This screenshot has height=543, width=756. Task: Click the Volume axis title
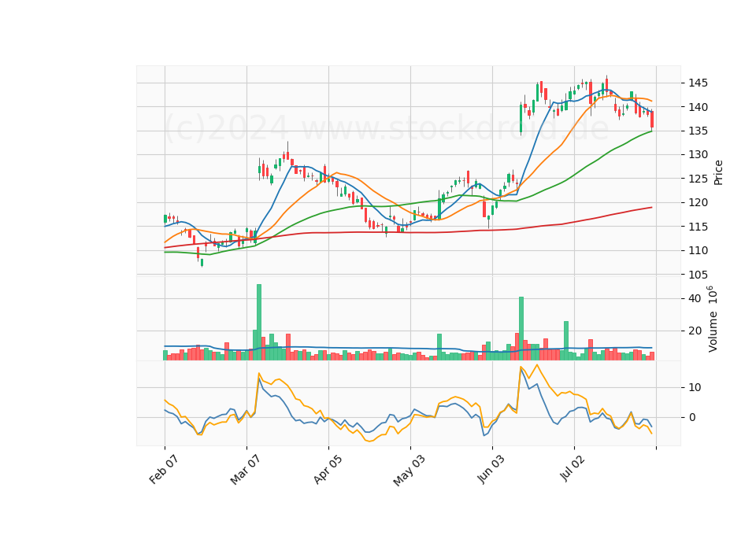coord(713,319)
